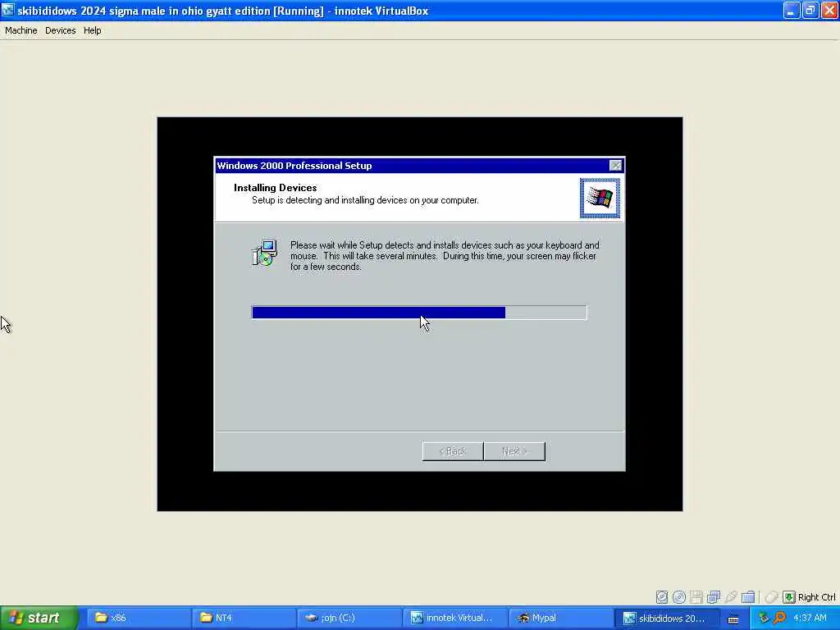The width and height of the screenshot is (840, 630).
Task: Click the orange magnifier tray icon
Action: (779, 618)
